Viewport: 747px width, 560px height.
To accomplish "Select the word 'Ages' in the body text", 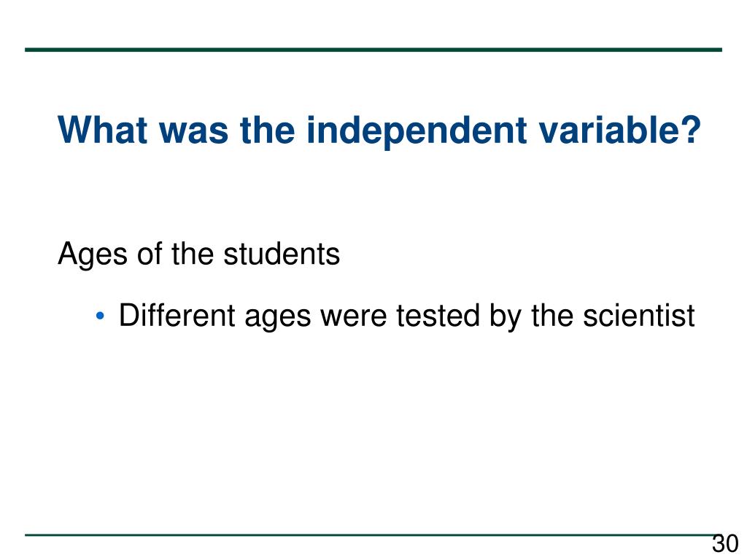I will point(93,256).
